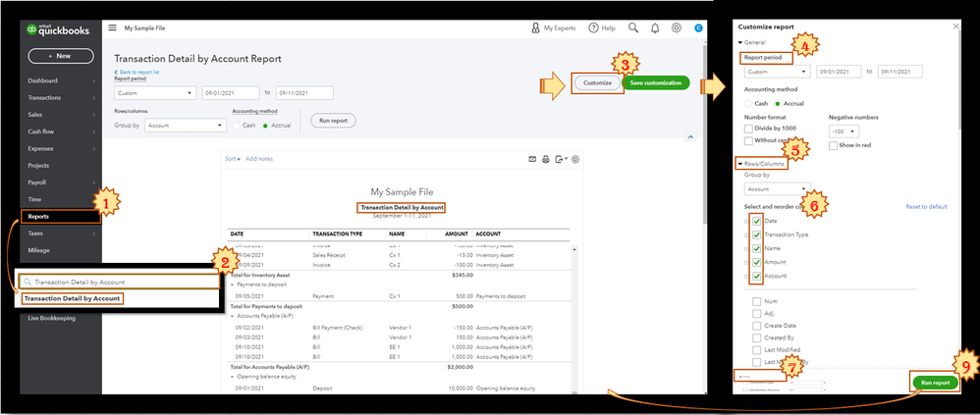
Task: Open the Group by Account dropdown in Customize panel
Action: 778,189
